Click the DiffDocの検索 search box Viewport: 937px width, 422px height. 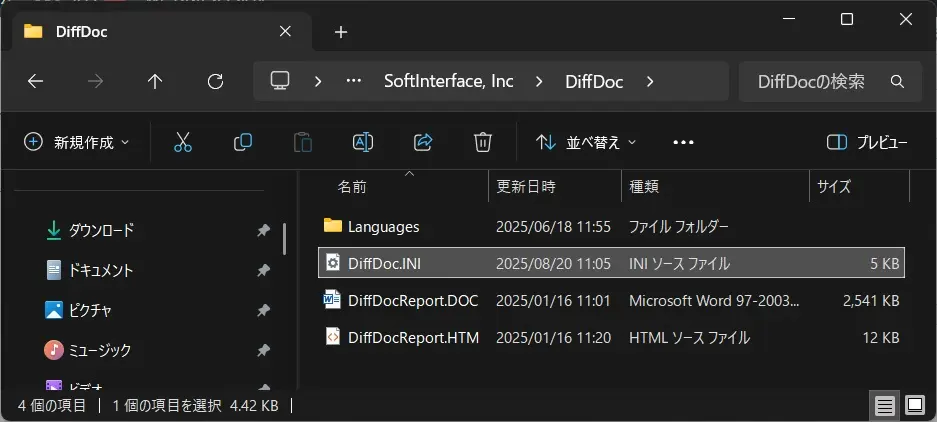tap(831, 81)
